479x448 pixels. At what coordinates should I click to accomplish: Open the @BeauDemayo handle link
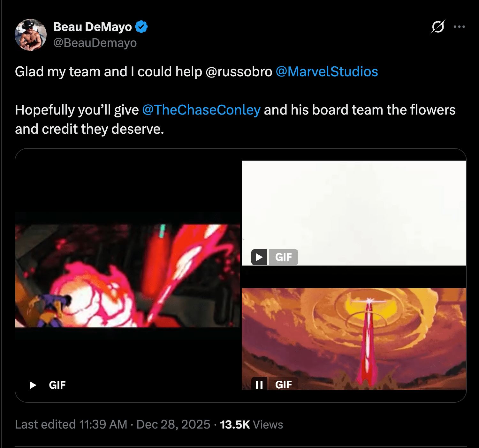[x=95, y=43]
